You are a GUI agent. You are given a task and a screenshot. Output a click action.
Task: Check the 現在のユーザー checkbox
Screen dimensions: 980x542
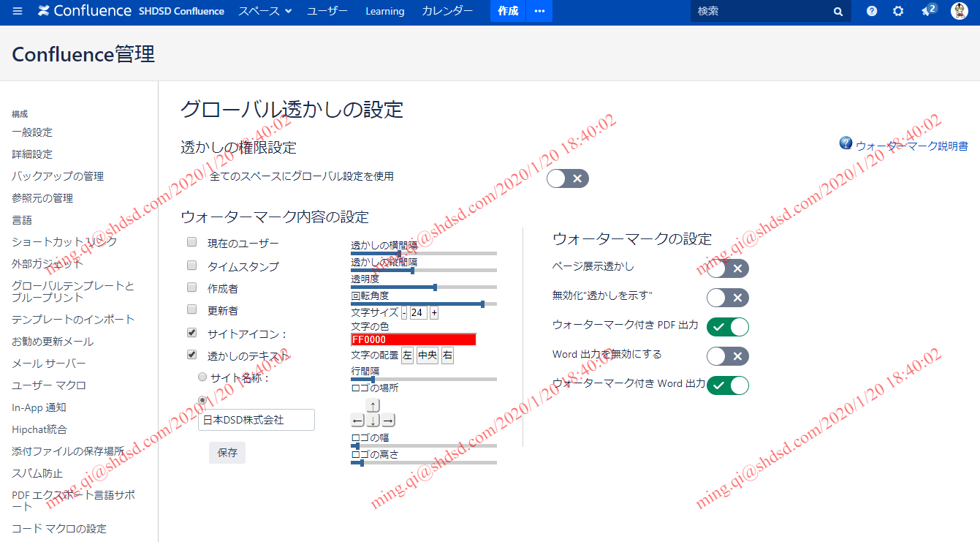191,242
